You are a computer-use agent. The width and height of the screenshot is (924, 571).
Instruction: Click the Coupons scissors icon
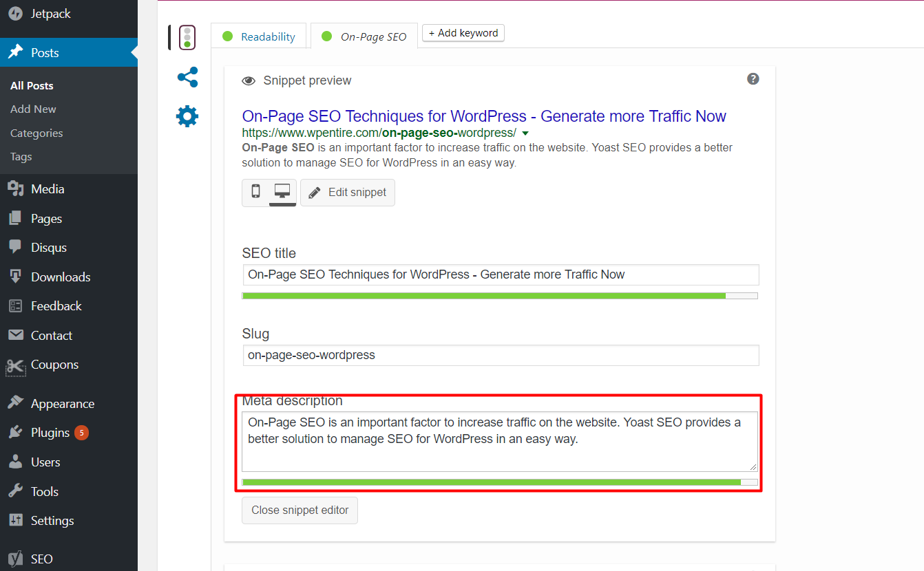coord(15,366)
